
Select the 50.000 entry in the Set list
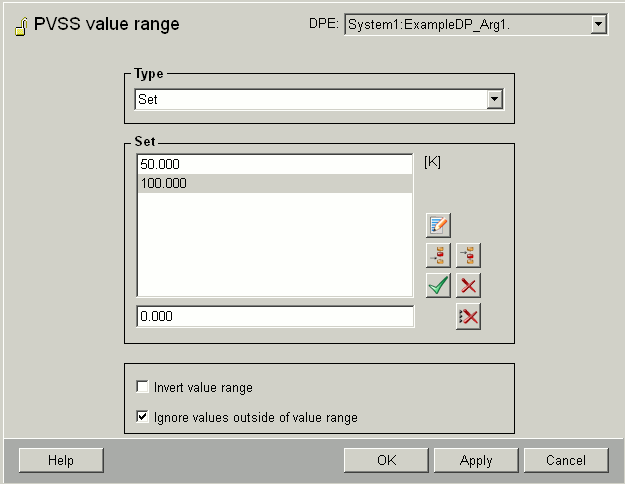[x=274, y=164]
